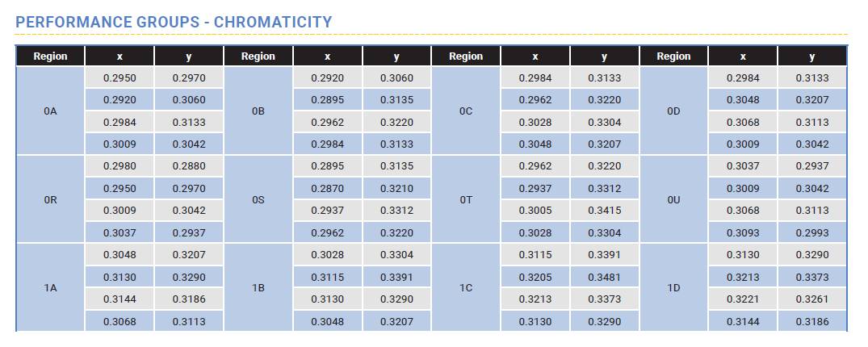Click the 1A region cell
The width and height of the screenshot is (868, 347).
tap(50, 287)
